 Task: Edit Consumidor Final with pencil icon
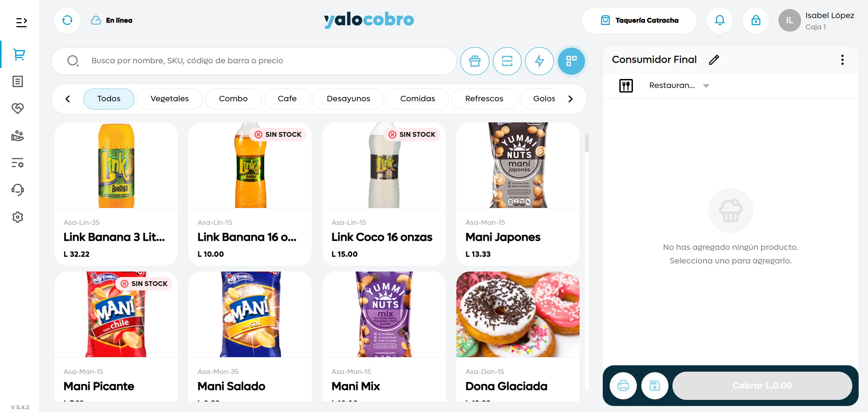[714, 60]
